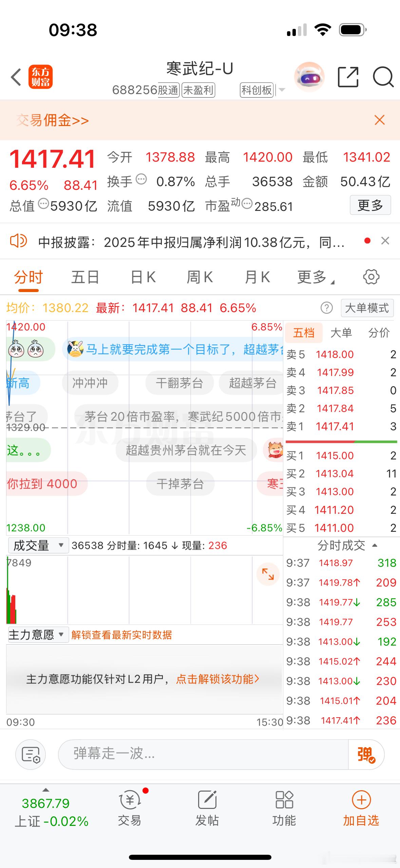This screenshot has width=400, height=868.
Task: Tap the 未盈利 tag
Action: click(198, 90)
